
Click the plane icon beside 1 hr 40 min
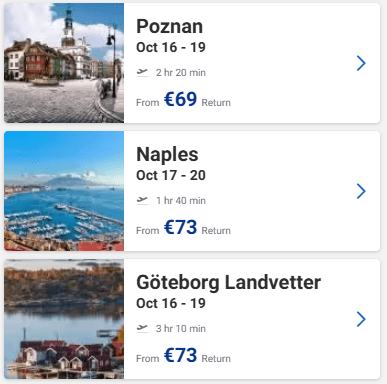pyautogui.click(x=142, y=200)
